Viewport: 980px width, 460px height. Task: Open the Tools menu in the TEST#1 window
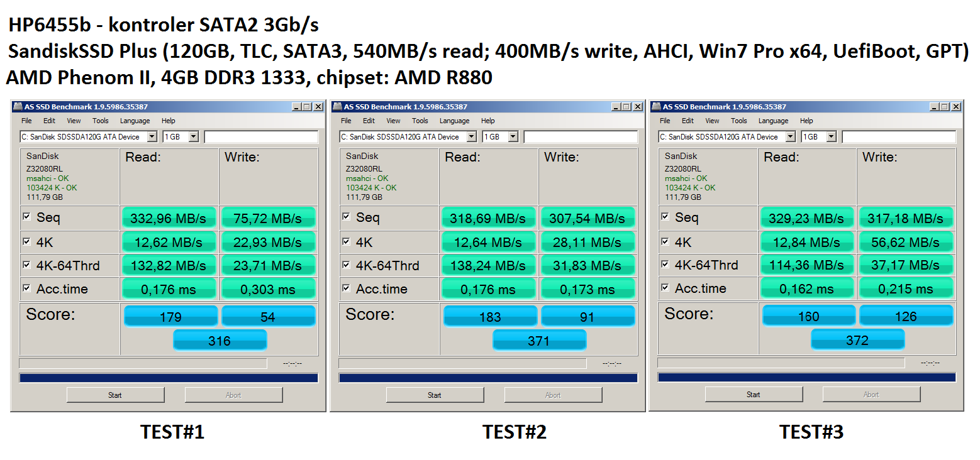(101, 121)
